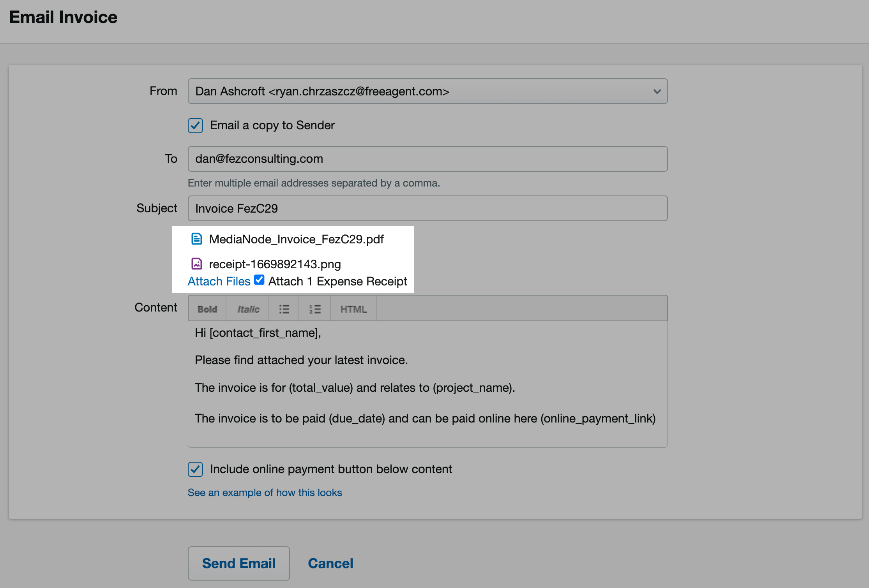Click the Send Email button
Viewport: 869px width, 588px height.
pos(238,563)
